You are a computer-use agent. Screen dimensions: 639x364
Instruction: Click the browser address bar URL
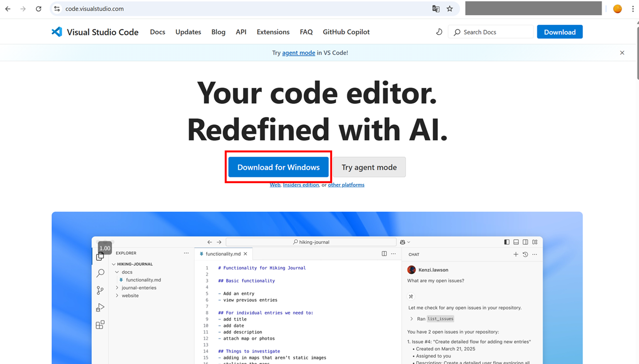pos(95,9)
